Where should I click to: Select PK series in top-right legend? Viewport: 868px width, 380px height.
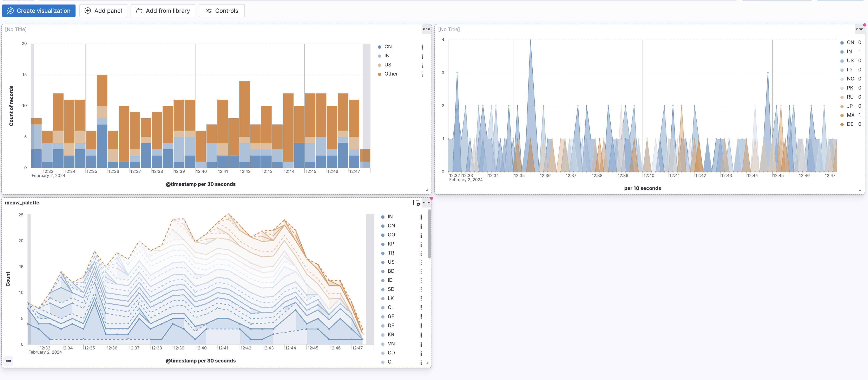[x=850, y=88]
